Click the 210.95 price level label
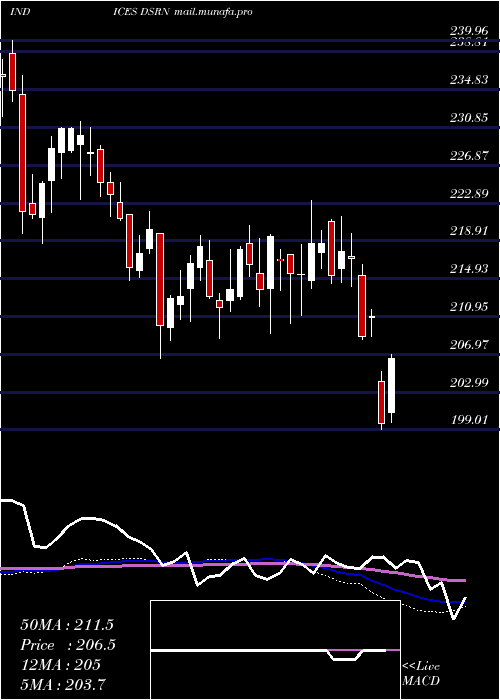This screenshot has width=500, height=700. [x=469, y=307]
